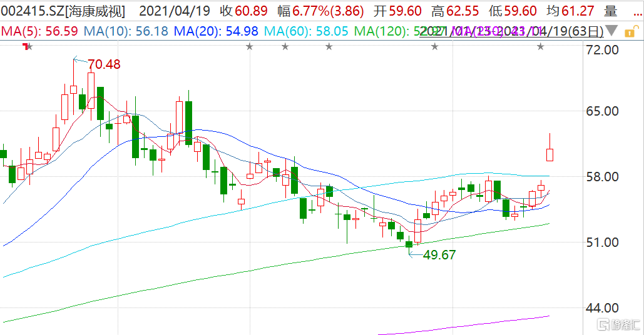644x335 pixels.
Task: Click the MA(10): 56.18 indicator label
Action: click(x=126, y=31)
